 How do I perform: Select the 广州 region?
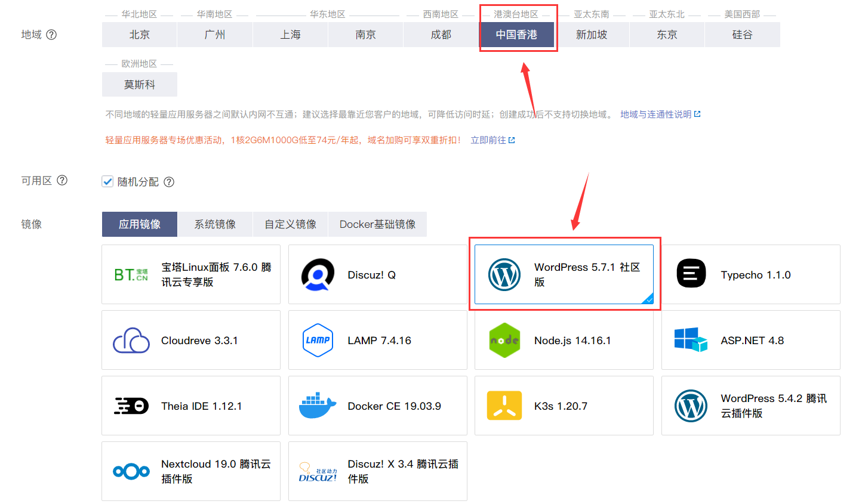coord(215,35)
